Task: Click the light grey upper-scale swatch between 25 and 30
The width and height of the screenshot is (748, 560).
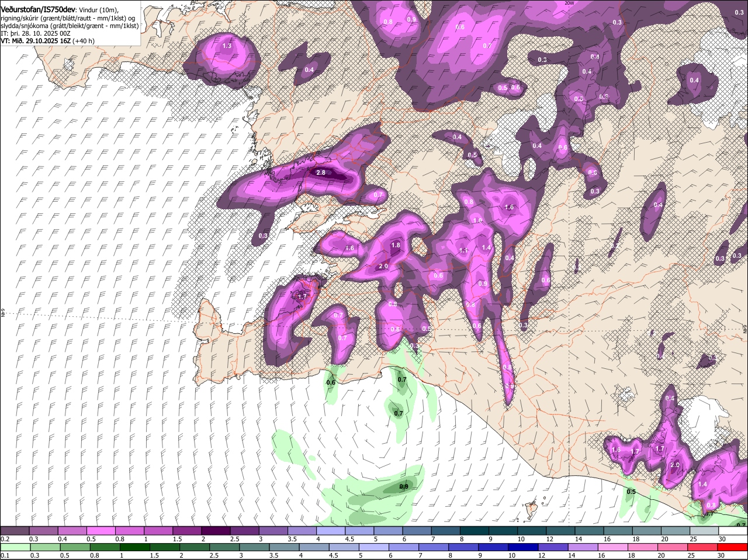Action: click(x=704, y=531)
